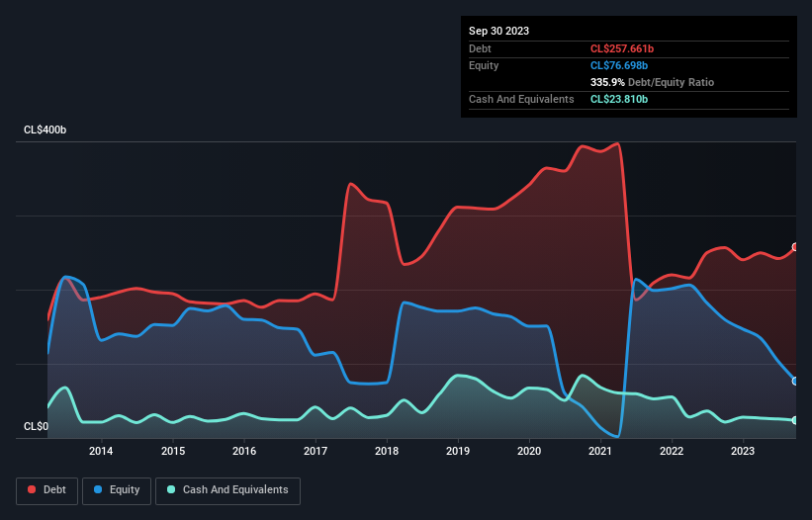Click the CL$76.698b equity value
The image size is (812, 520).
tap(619, 65)
